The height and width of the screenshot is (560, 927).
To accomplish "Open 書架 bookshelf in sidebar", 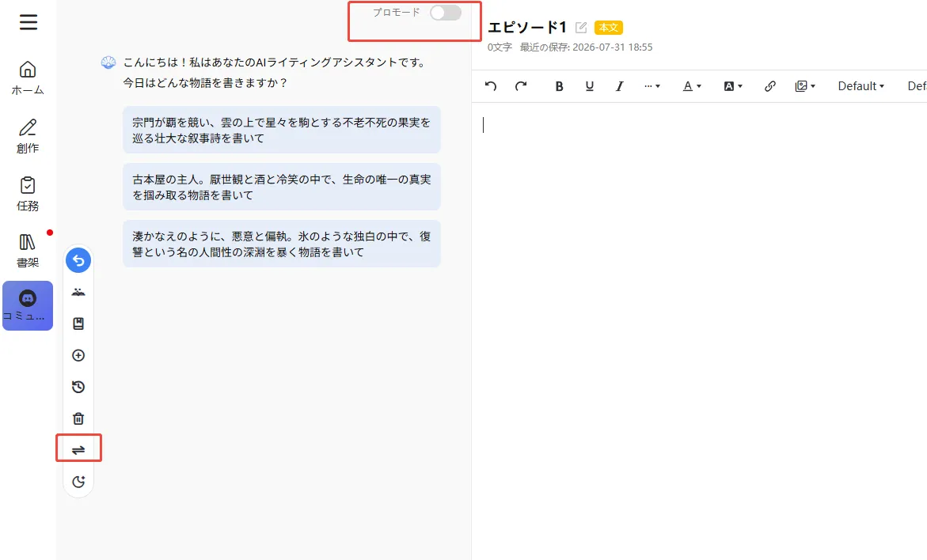I will 27,251.
